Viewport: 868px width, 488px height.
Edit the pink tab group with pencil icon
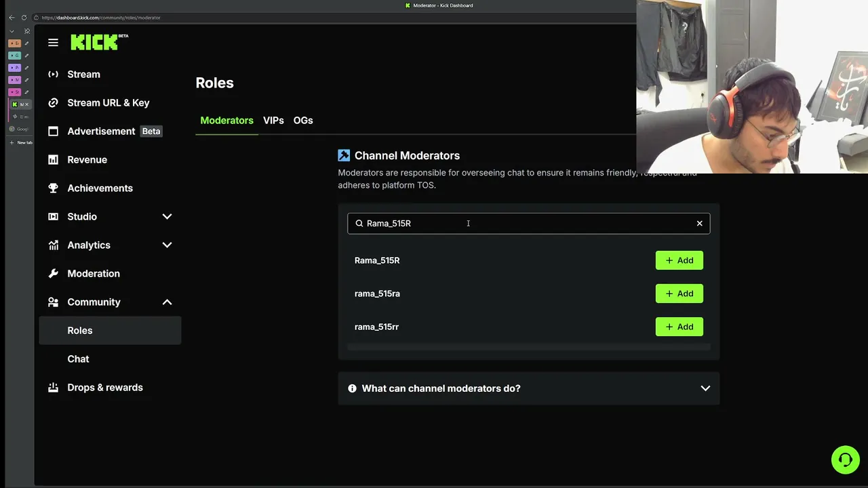pyautogui.click(x=26, y=92)
